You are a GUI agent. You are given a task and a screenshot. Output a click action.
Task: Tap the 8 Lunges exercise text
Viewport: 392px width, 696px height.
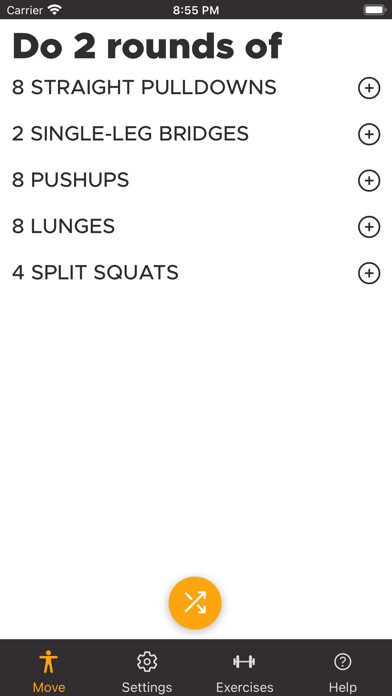(63, 226)
